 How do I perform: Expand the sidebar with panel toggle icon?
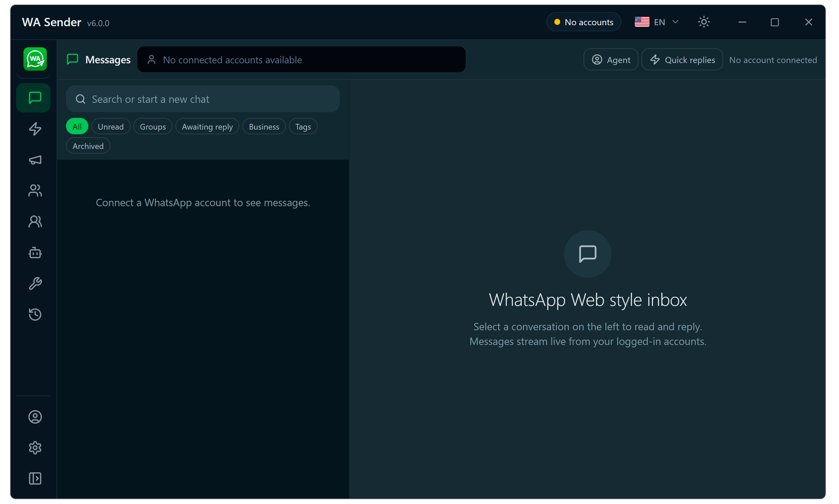click(x=35, y=479)
